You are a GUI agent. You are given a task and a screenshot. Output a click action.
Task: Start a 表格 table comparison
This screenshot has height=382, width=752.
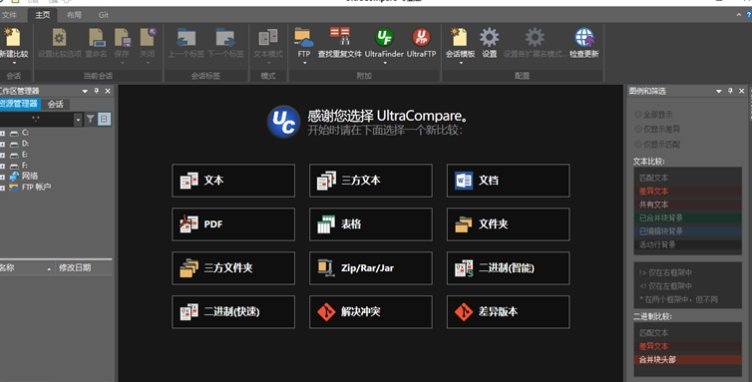click(x=370, y=224)
